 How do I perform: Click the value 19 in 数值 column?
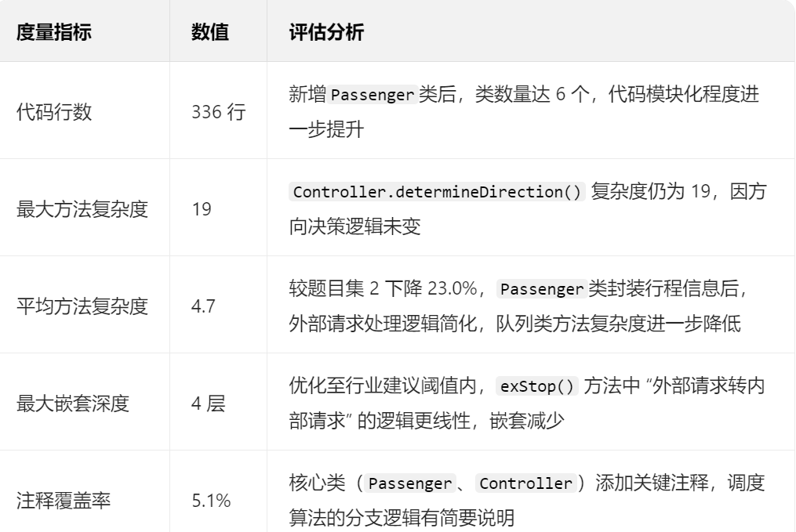pyautogui.click(x=202, y=209)
